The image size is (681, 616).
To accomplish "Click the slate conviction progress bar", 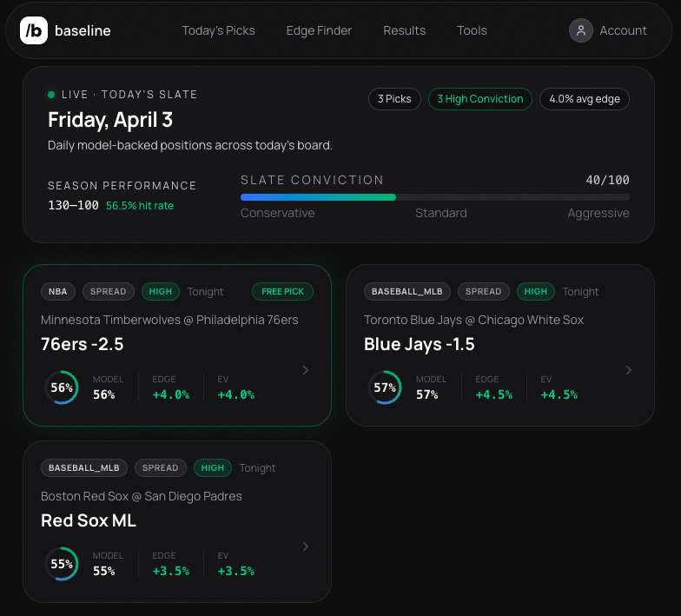I will tap(434, 197).
